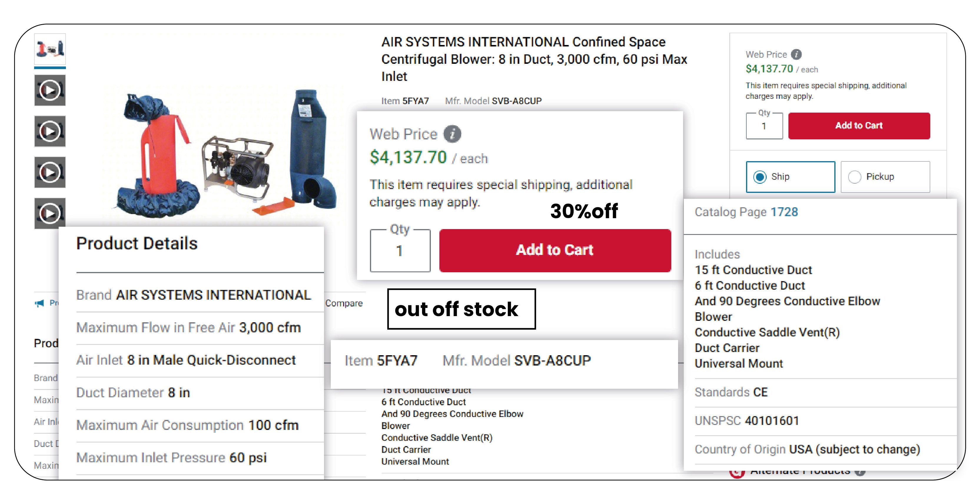Click Mfr. Model SVB-A8CUP under product title
Screen dimensions: 980x504
[x=494, y=101]
